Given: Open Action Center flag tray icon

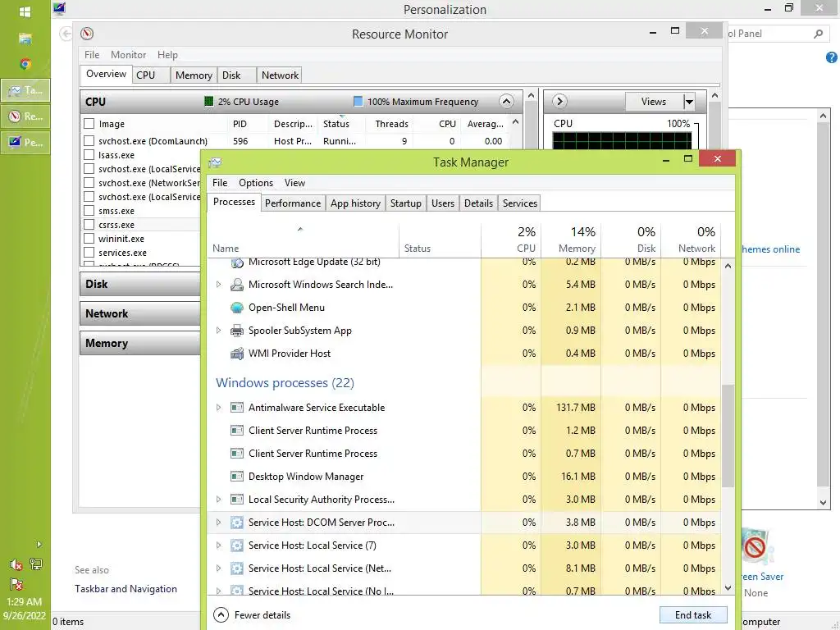Looking at the screenshot, I should [x=16, y=584].
